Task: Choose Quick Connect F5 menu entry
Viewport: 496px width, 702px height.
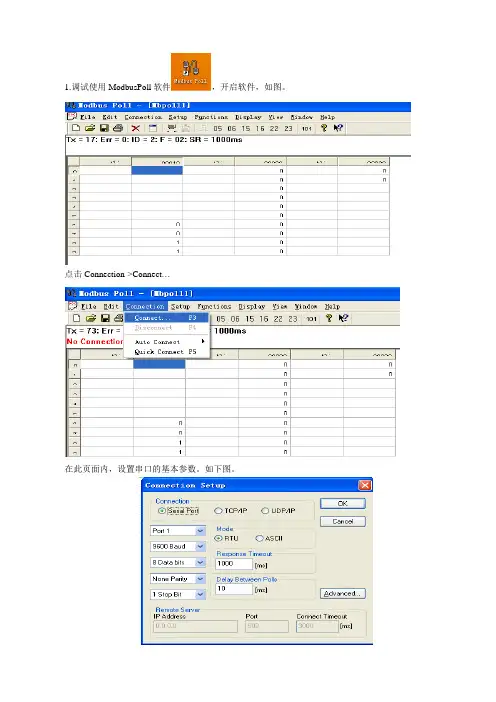Action: (x=167, y=352)
